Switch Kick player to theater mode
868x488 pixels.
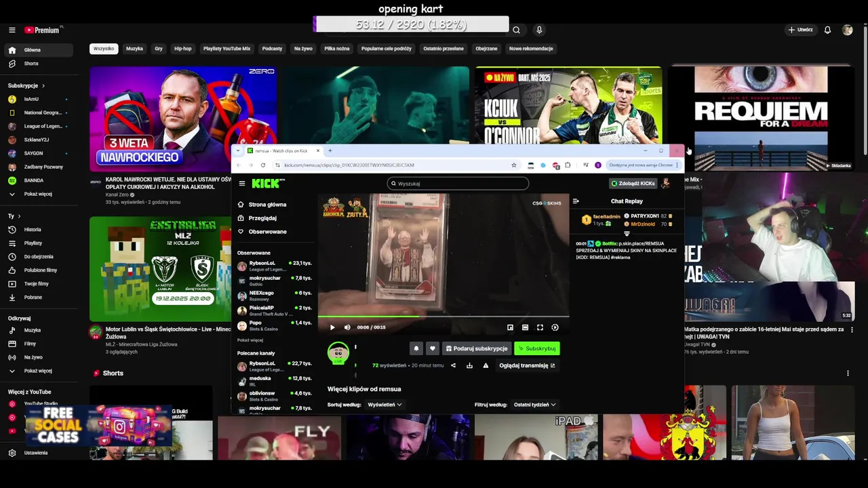[x=525, y=327]
